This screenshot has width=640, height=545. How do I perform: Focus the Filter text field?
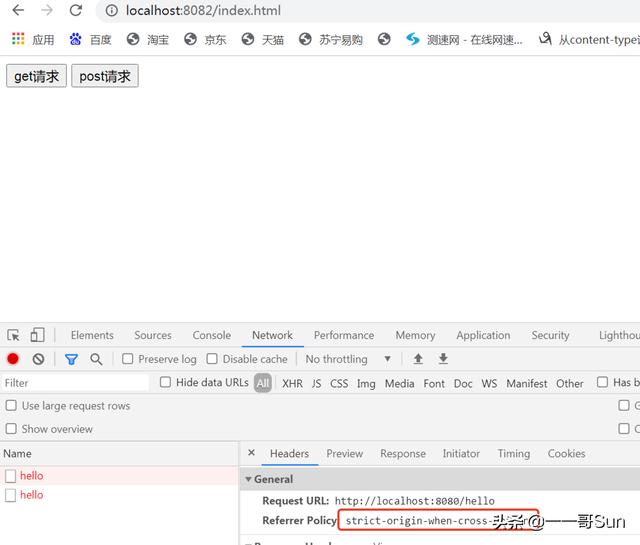(75, 383)
